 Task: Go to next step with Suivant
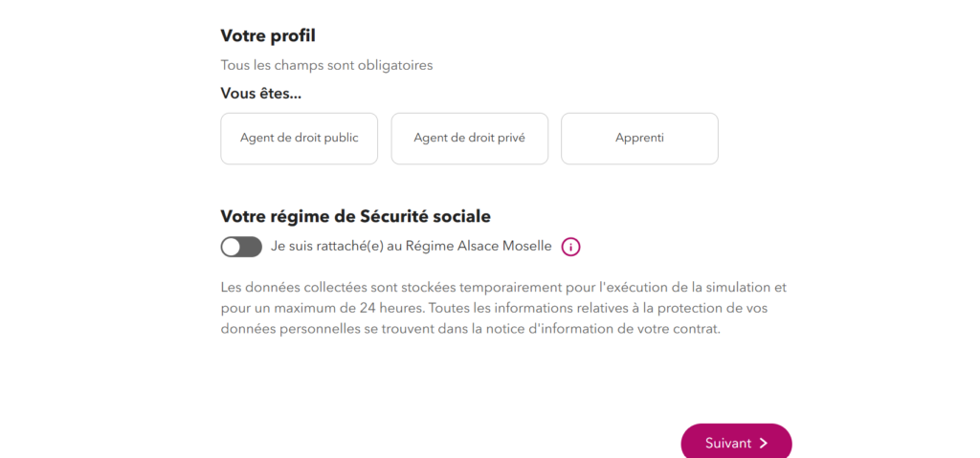coord(736,443)
